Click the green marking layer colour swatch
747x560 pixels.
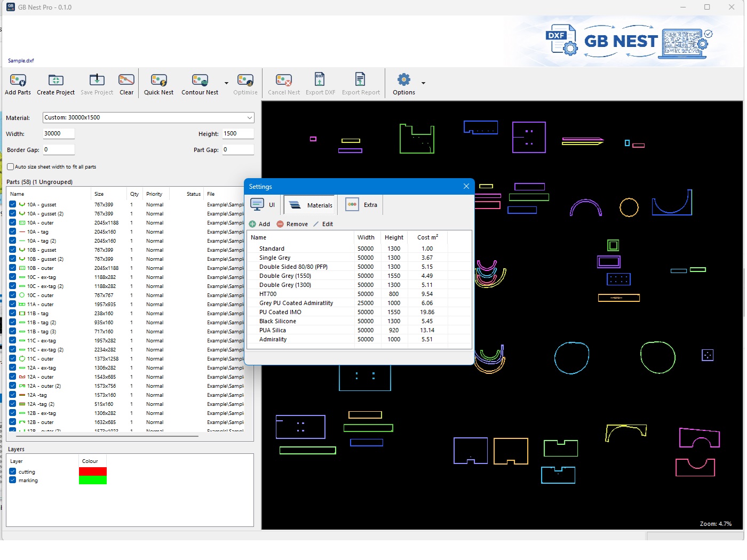click(x=93, y=481)
